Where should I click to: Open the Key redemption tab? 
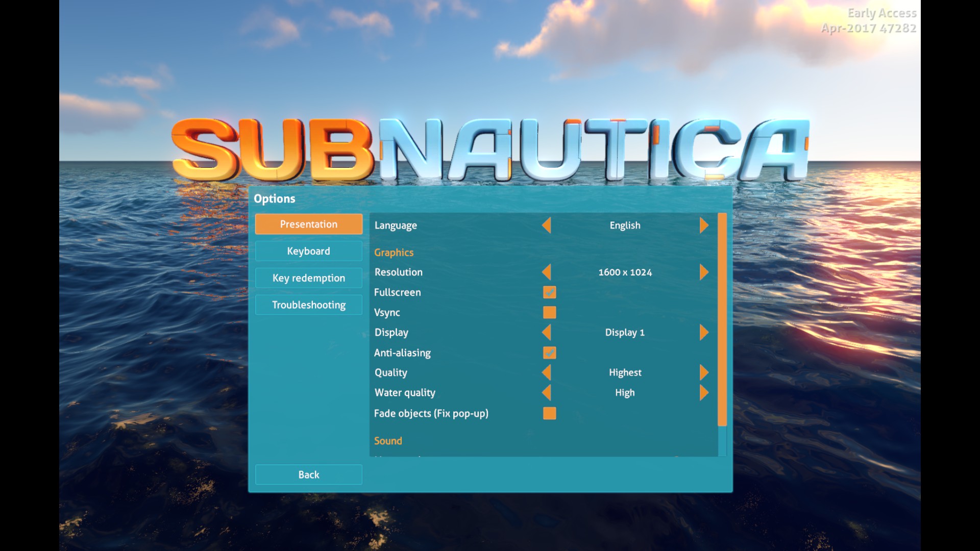(x=308, y=278)
